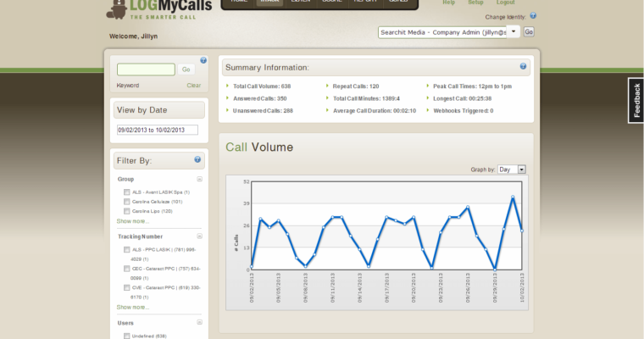644x339 pixels.
Task: Open help icon in Filter By header
Action: (197, 159)
